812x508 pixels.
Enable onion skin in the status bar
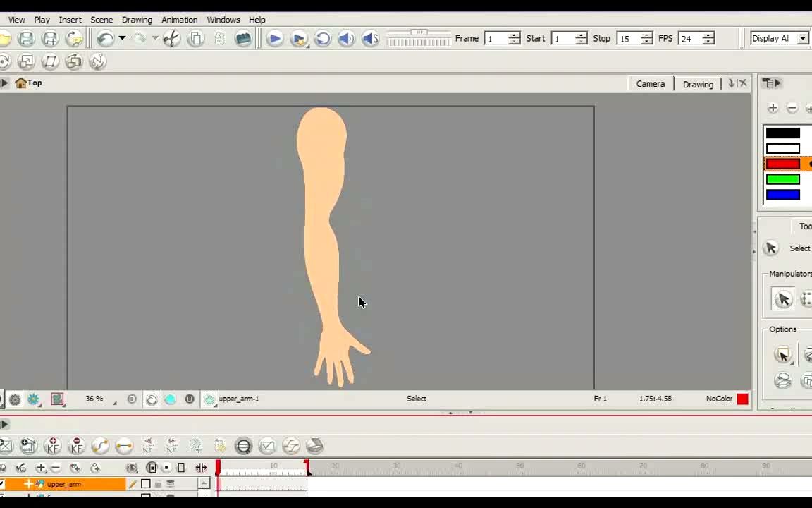[152, 399]
